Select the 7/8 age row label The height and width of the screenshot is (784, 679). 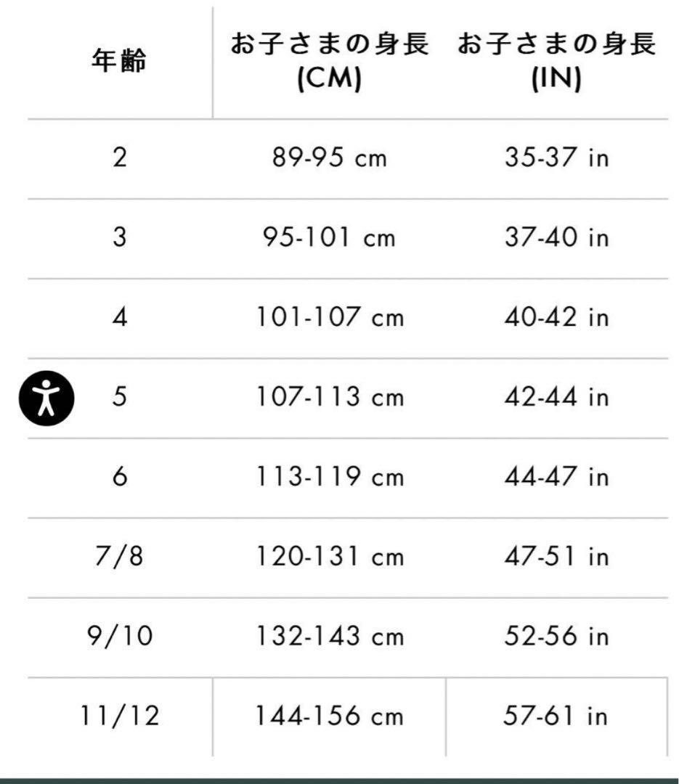point(119,557)
